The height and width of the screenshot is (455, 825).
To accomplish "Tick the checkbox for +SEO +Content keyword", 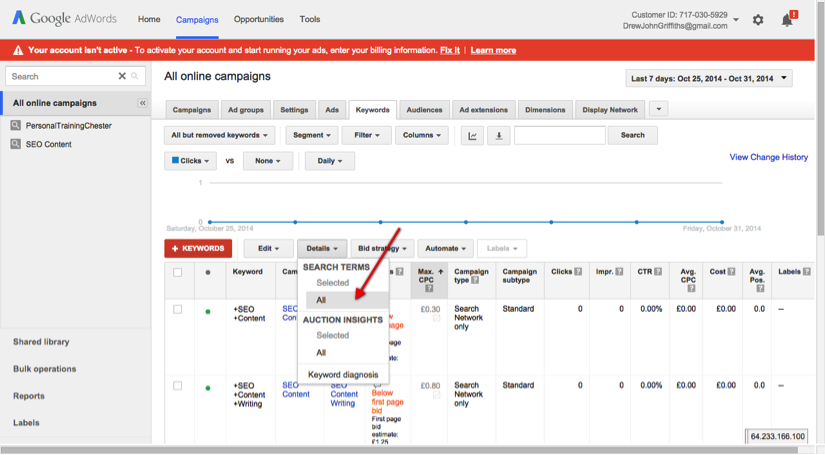I will (178, 309).
